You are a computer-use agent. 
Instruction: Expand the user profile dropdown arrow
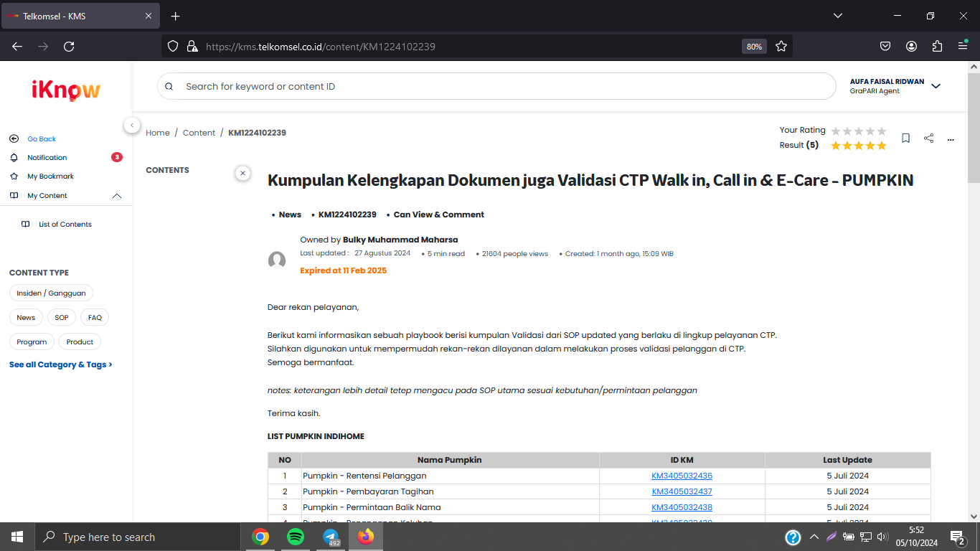pyautogui.click(x=936, y=86)
